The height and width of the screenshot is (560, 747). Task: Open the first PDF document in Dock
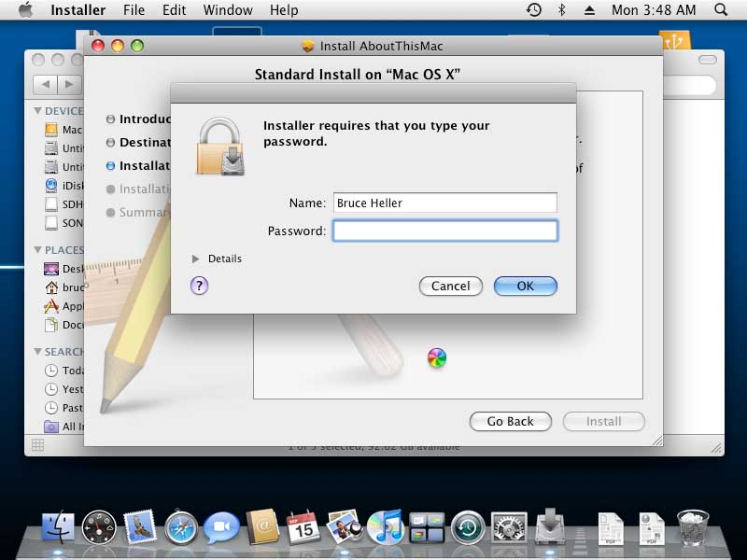[x=611, y=527]
